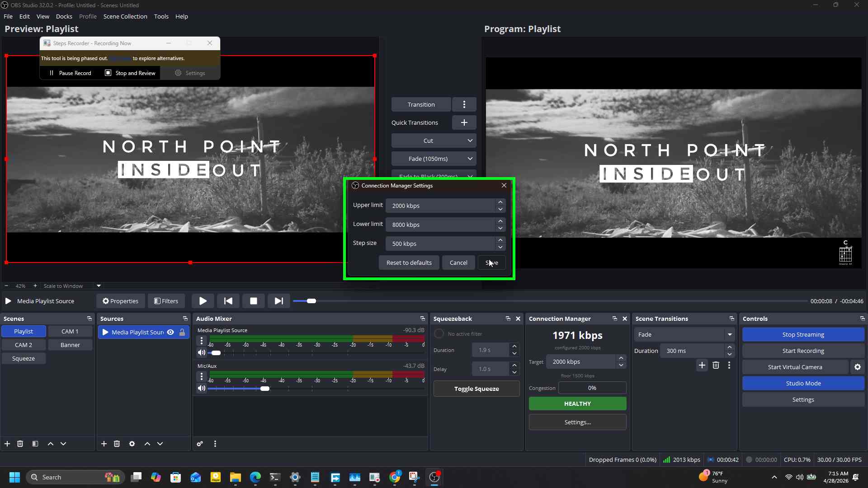This screenshot has height=488, width=868.
Task: Pause Record in Steps Recorder
Action: [x=70, y=73]
